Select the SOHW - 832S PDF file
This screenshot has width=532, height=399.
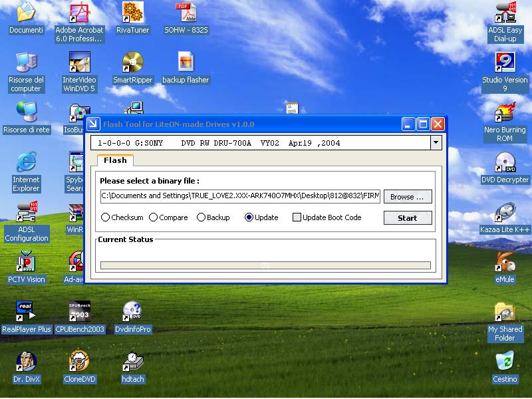[186, 12]
